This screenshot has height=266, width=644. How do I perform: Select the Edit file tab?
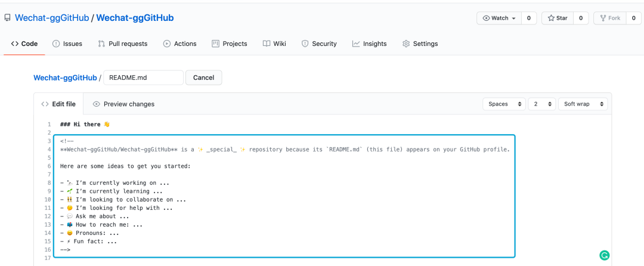click(x=58, y=104)
